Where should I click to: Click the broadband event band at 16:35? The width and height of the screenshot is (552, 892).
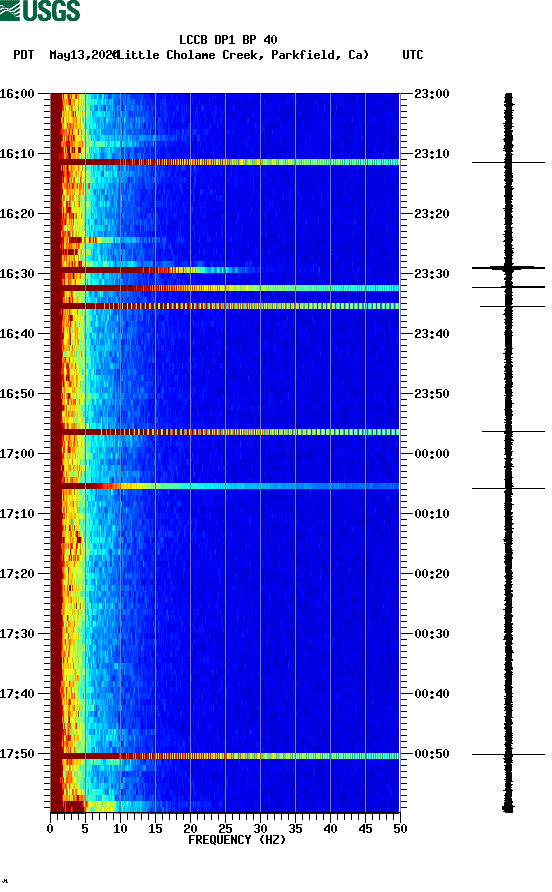point(225,306)
